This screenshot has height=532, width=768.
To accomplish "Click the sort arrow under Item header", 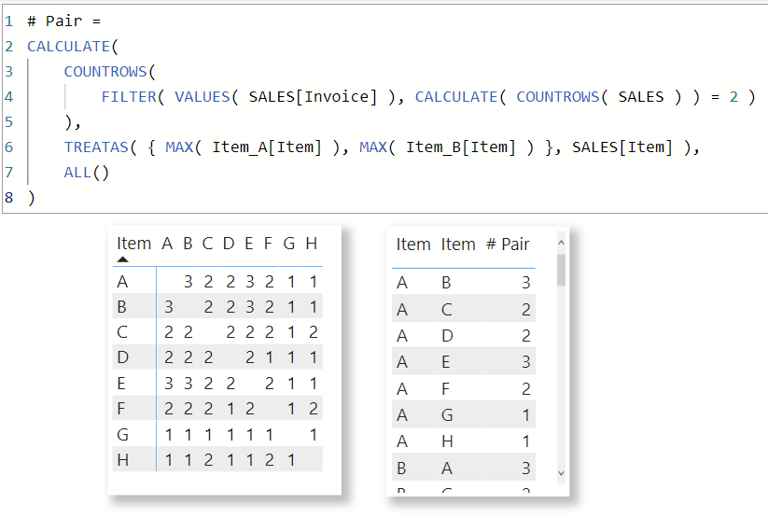I will [122, 259].
